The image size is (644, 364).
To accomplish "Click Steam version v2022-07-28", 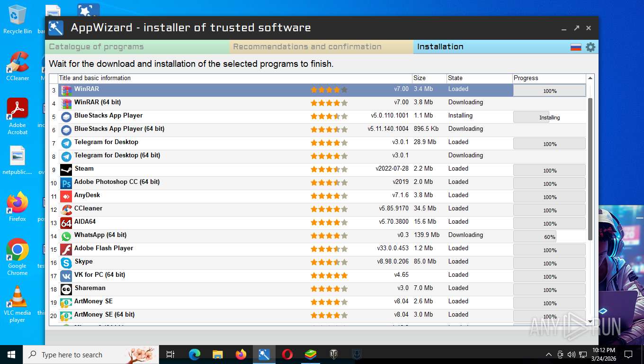I will (x=392, y=169).
